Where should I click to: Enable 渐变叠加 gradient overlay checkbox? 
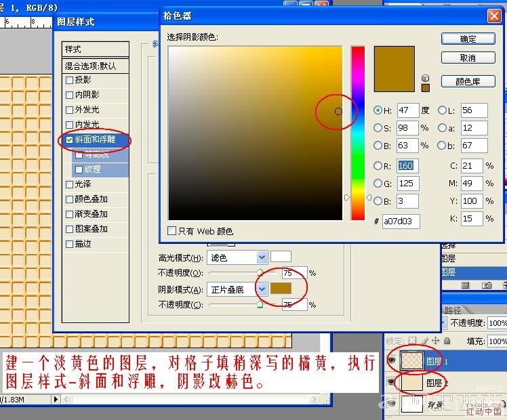pyautogui.click(x=69, y=214)
